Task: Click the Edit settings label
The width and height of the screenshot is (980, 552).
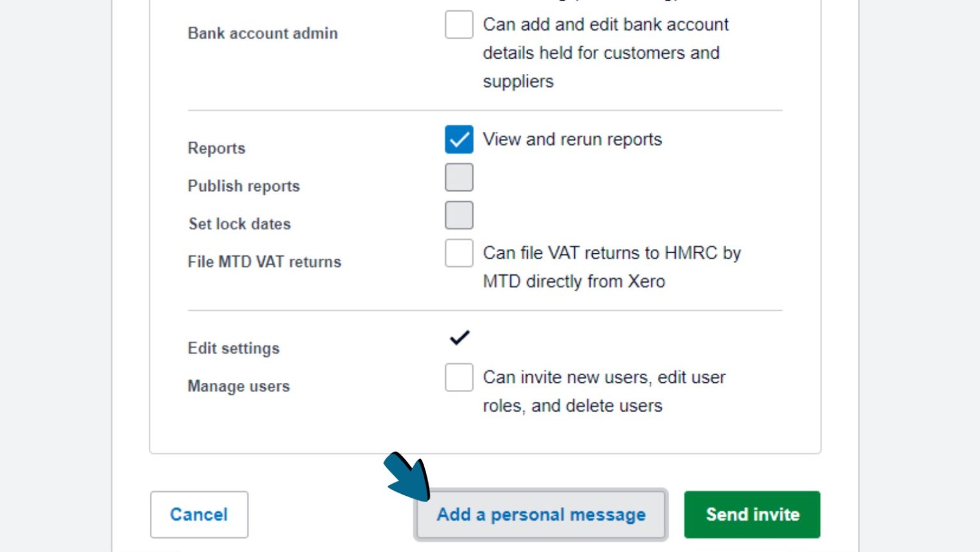Action: tap(233, 348)
